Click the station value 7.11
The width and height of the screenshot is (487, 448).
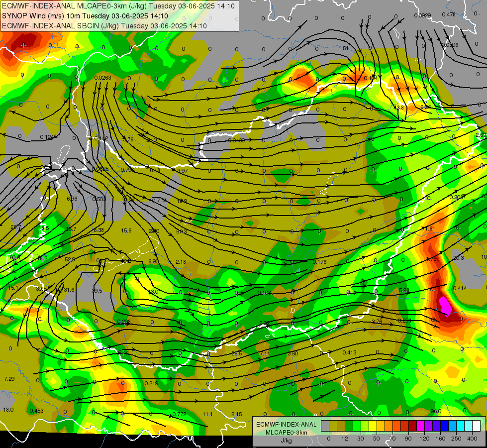point(265,353)
